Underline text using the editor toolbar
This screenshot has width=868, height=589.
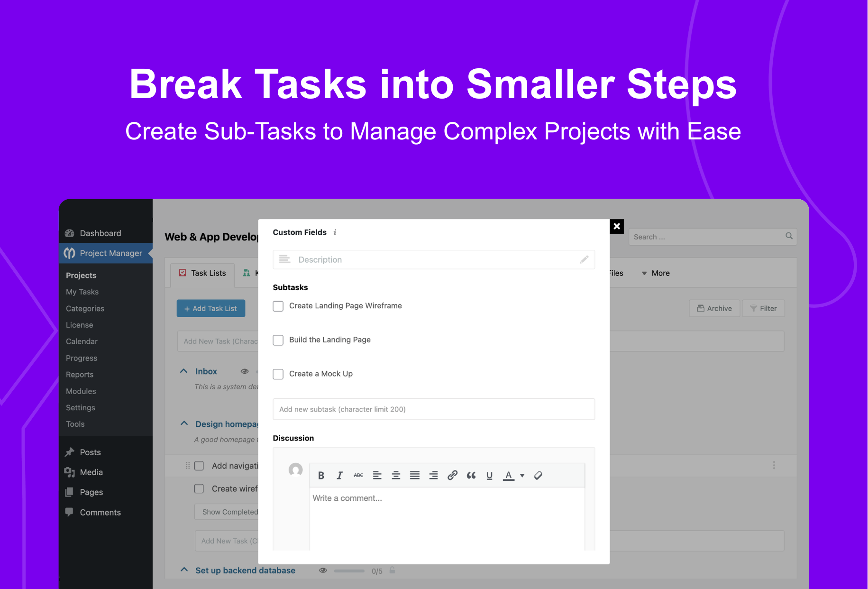[489, 475]
